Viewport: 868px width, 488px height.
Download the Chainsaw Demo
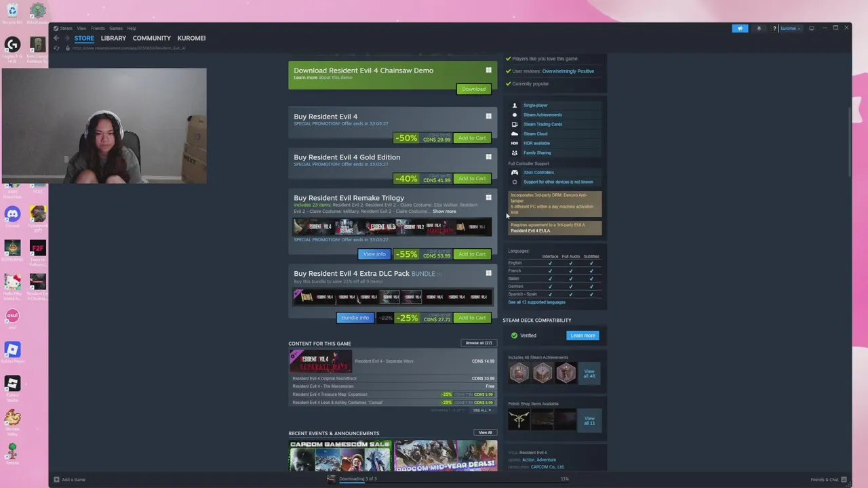click(473, 89)
